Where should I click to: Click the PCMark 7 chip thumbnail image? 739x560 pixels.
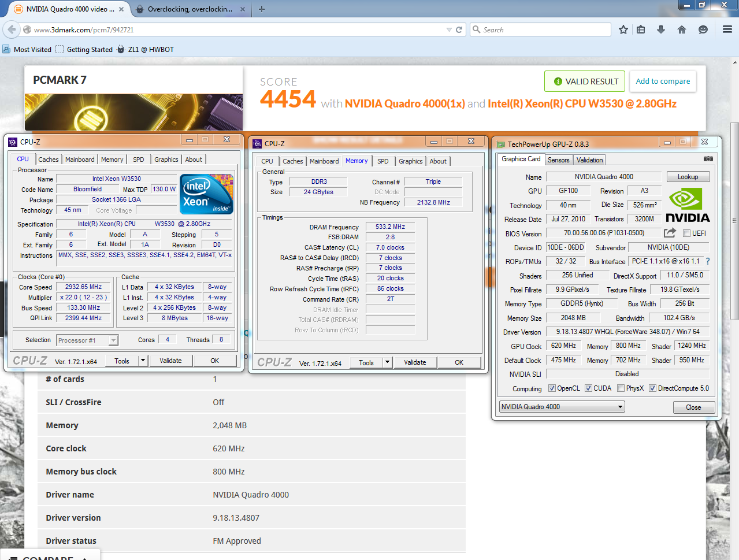(x=133, y=112)
